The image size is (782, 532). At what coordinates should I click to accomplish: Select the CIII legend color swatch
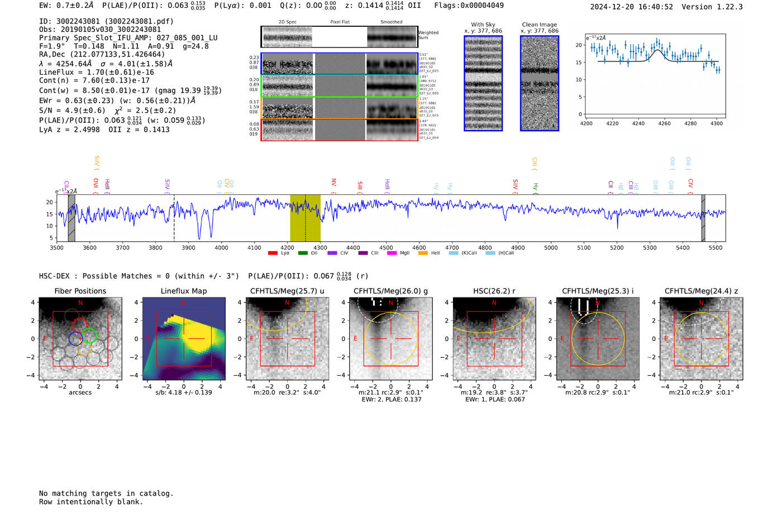[x=363, y=253]
